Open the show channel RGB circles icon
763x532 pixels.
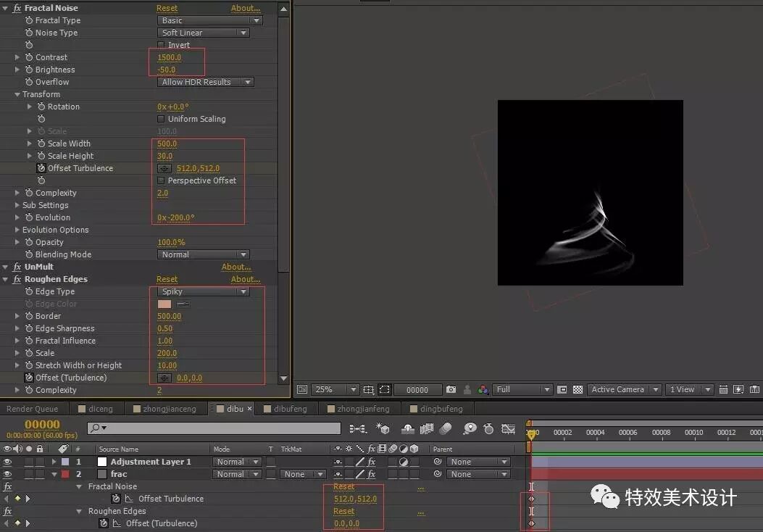click(483, 389)
